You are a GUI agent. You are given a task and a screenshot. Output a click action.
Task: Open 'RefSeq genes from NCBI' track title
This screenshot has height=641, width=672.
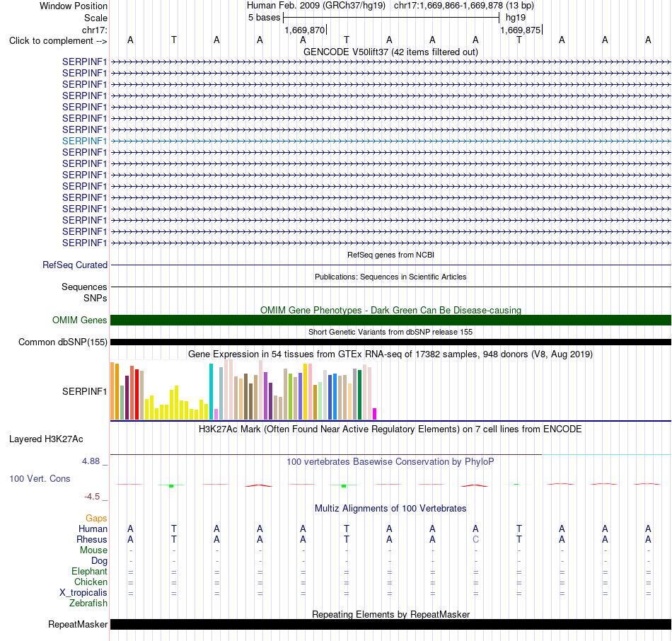coord(390,255)
